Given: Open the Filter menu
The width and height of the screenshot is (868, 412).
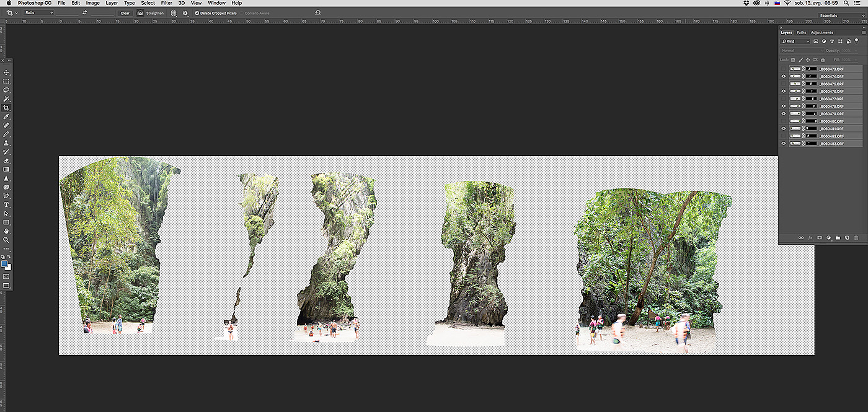Looking at the screenshot, I should 166,3.
